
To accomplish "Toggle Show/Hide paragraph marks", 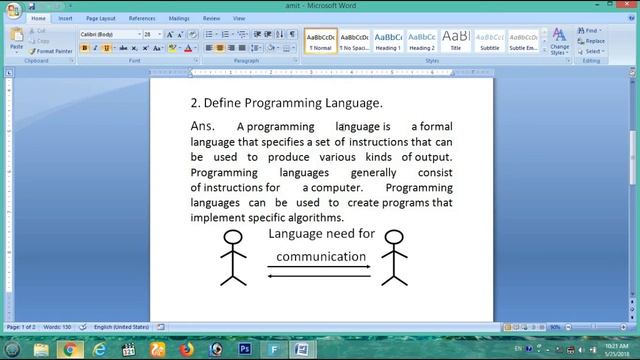I will tap(292, 34).
